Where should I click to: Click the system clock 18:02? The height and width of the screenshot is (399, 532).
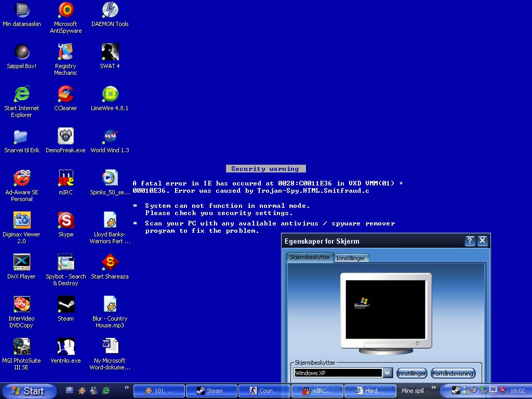pos(517,391)
